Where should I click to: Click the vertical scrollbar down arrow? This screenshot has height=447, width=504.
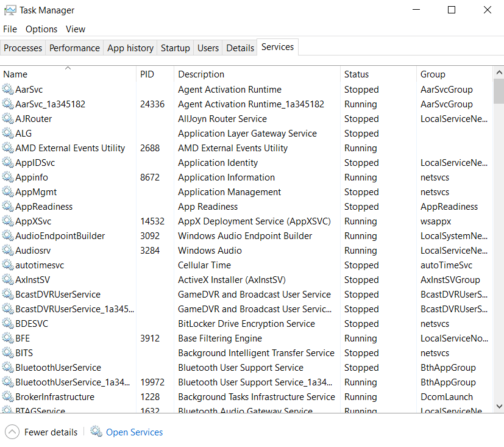coord(499,406)
